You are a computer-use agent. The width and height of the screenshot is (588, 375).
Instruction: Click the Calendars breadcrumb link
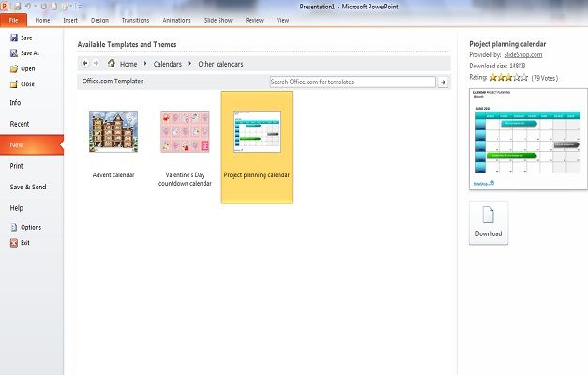pos(167,64)
